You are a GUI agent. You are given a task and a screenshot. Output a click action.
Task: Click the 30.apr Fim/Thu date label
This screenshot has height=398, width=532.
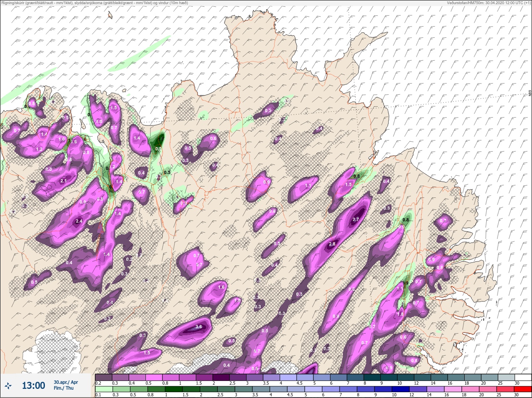66,385
